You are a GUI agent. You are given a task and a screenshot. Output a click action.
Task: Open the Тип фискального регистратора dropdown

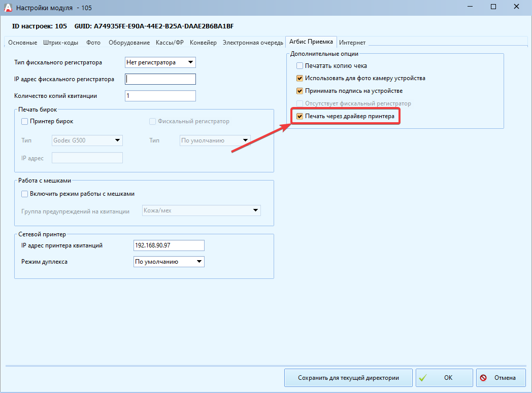click(x=160, y=62)
